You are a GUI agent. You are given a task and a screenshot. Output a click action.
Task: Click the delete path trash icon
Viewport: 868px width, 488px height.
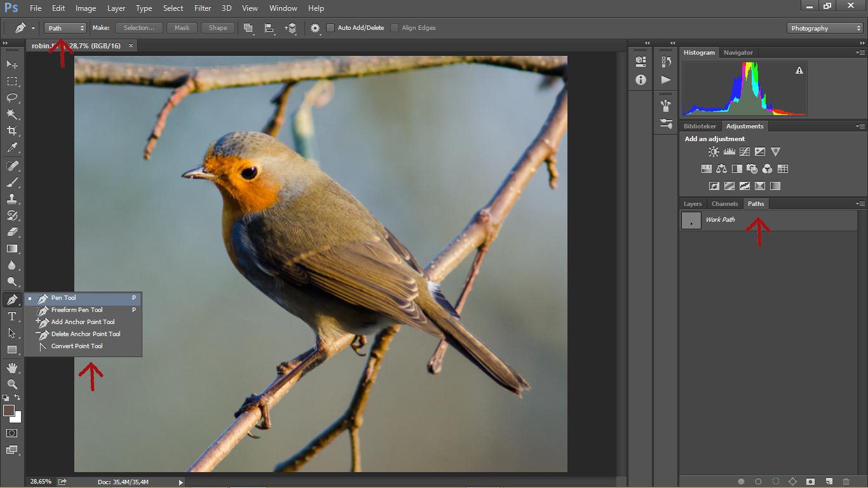846,482
